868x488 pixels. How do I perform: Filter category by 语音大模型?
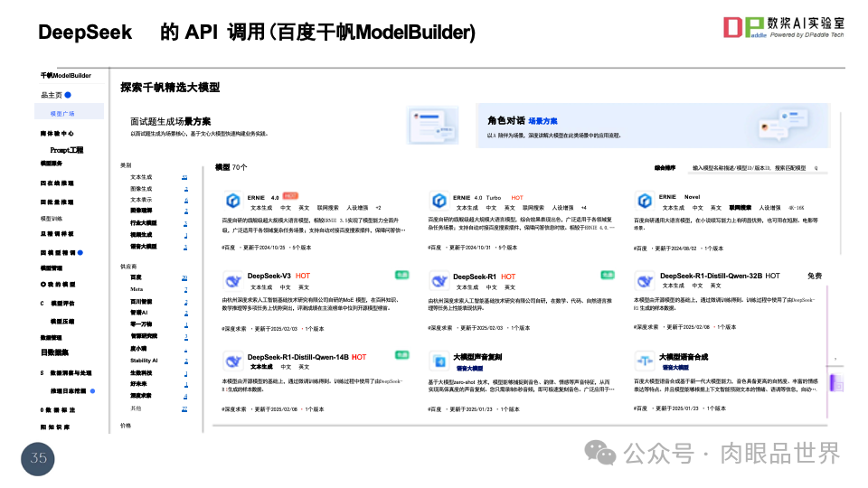tap(144, 247)
